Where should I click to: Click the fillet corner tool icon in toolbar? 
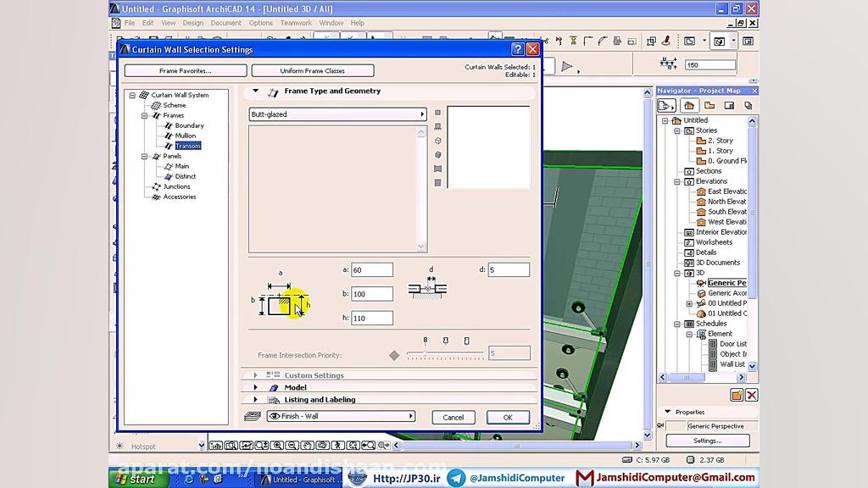click(588, 41)
